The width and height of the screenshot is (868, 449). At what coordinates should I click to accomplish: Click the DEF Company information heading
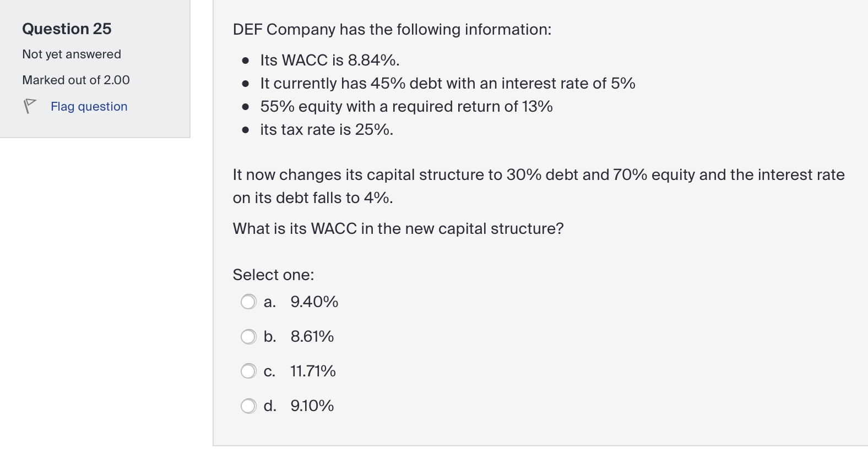(391, 30)
